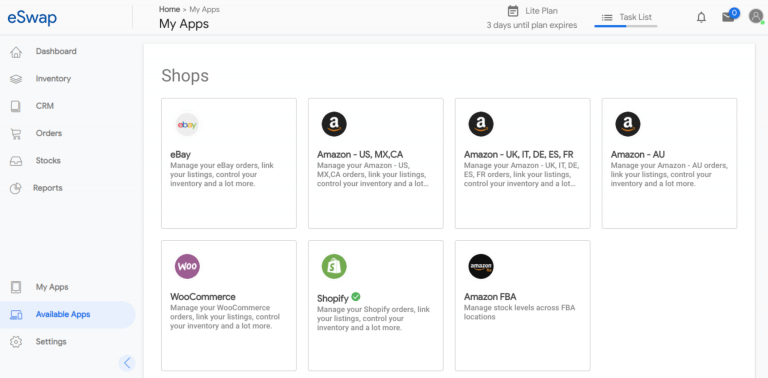Click the Available Apps devices icon

[16, 314]
